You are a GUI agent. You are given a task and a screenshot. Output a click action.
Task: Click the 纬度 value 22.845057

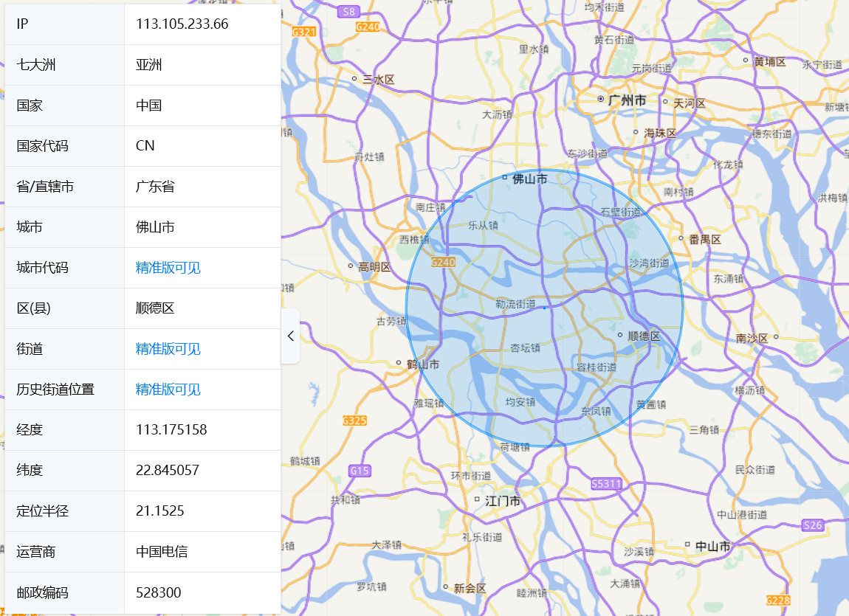168,471
